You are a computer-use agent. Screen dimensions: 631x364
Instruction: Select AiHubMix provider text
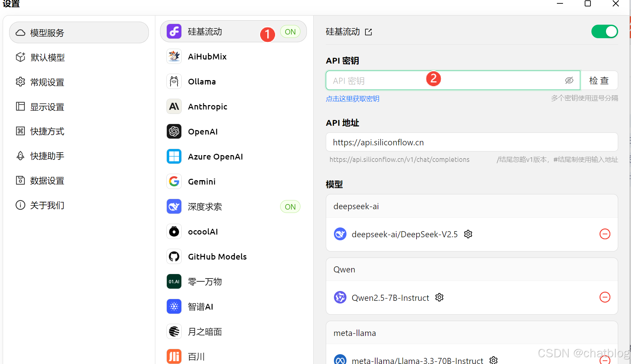pyautogui.click(x=207, y=56)
